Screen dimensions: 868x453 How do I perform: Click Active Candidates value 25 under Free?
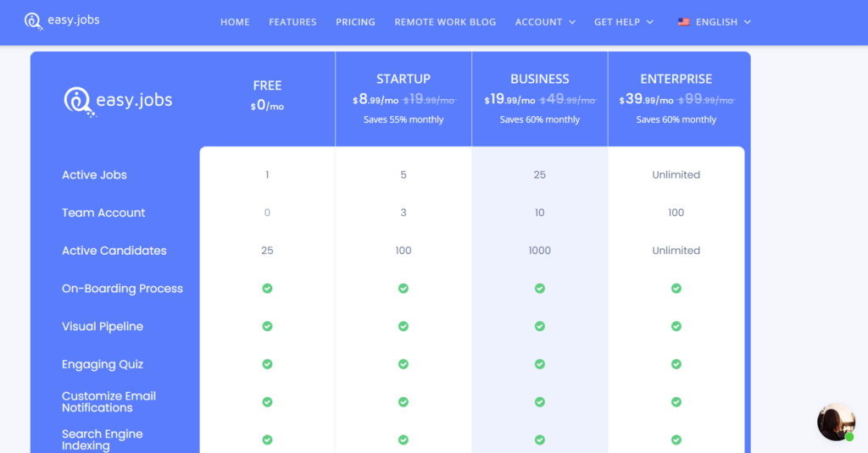(267, 251)
